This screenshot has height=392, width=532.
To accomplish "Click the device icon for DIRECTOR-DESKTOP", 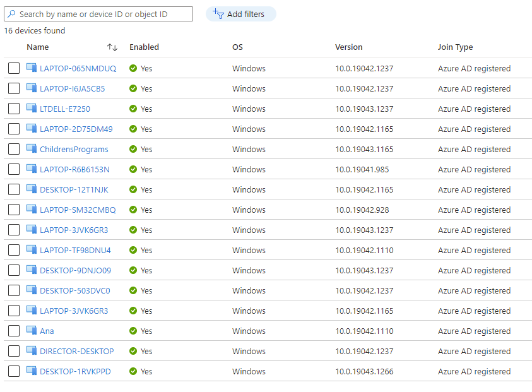I will coord(32,350).
